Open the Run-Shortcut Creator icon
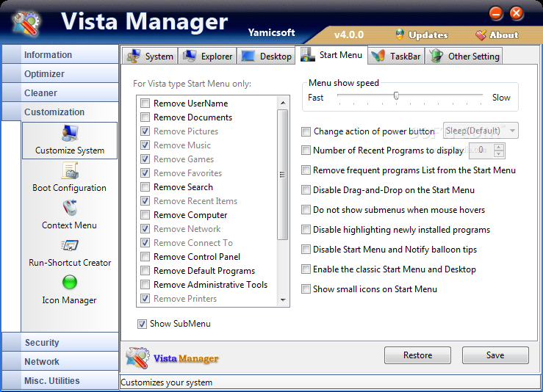543x392 pixels. (70, 246)
